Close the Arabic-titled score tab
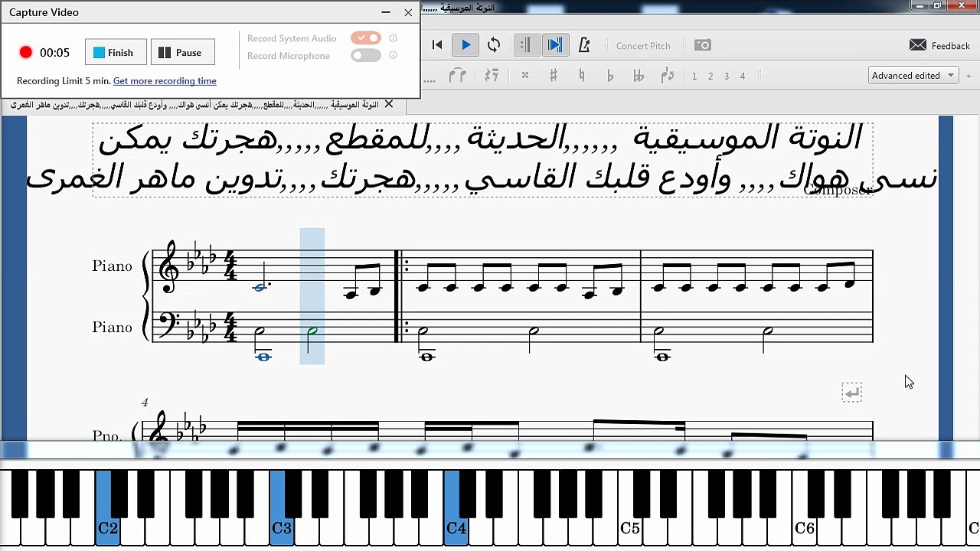980x551 pixels. [x=388, y=104]
